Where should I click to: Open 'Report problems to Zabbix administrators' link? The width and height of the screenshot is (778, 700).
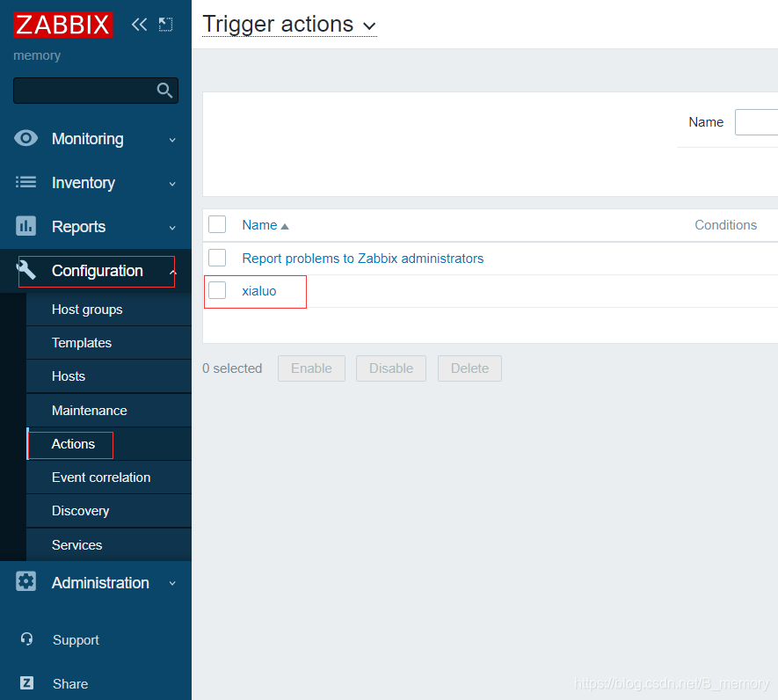tap(363, 259)
